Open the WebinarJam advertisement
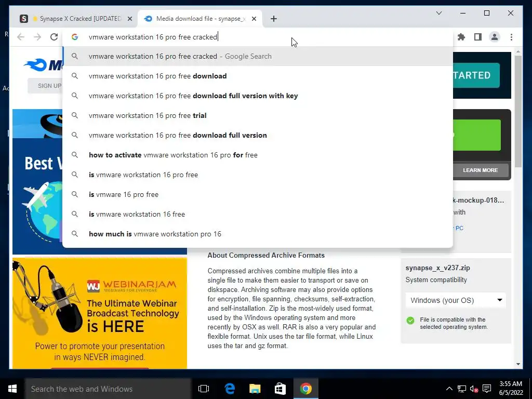This screenshot has width=532, height=399. (100, 313)
